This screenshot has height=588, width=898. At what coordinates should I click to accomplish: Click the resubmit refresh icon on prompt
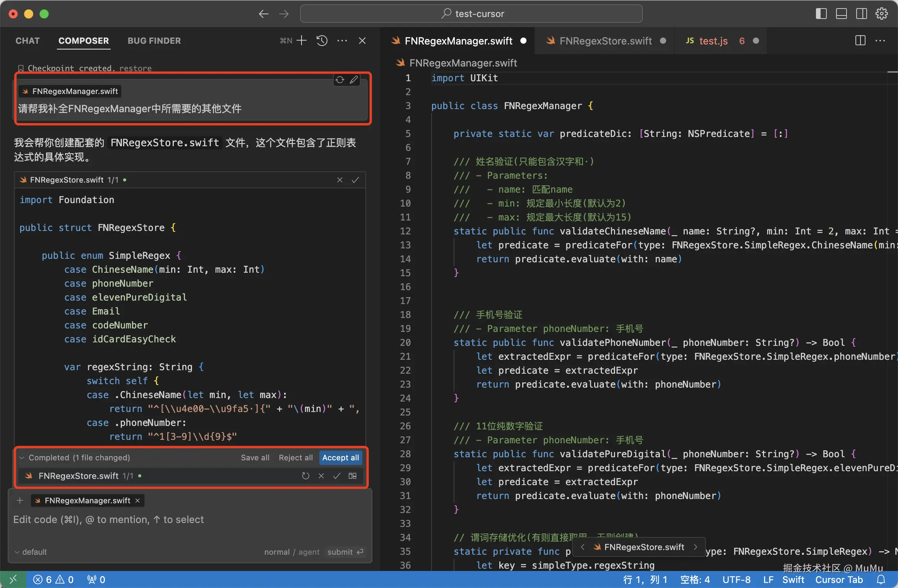click(340, 80)
